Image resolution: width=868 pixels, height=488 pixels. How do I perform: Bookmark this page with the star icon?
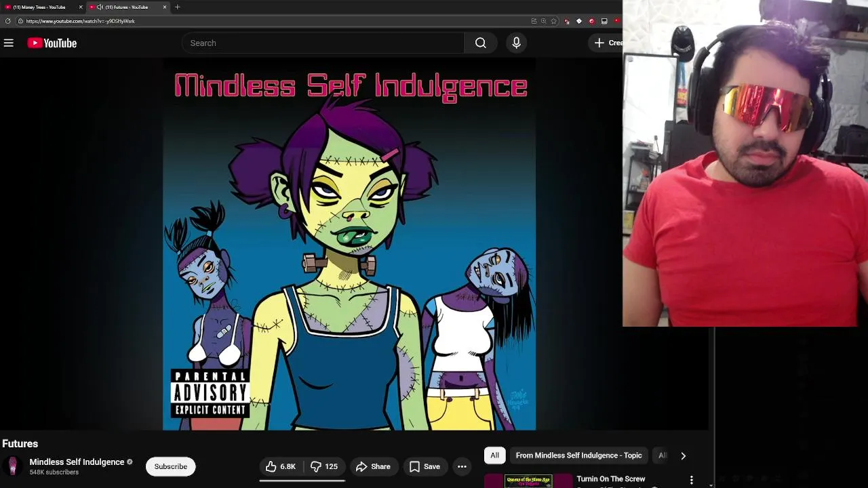[553, 21]
